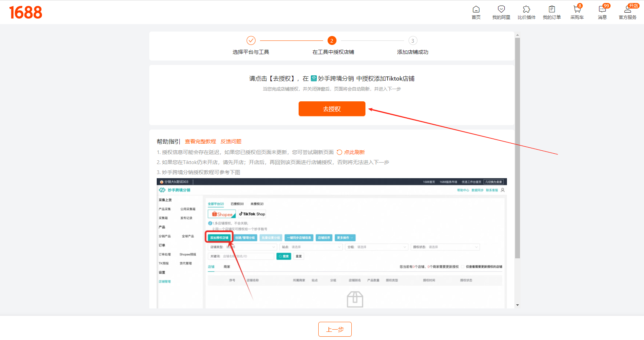Click the hint text 当您完成店铺授权
Screen dimensions: 644x340
coord(332,89)
